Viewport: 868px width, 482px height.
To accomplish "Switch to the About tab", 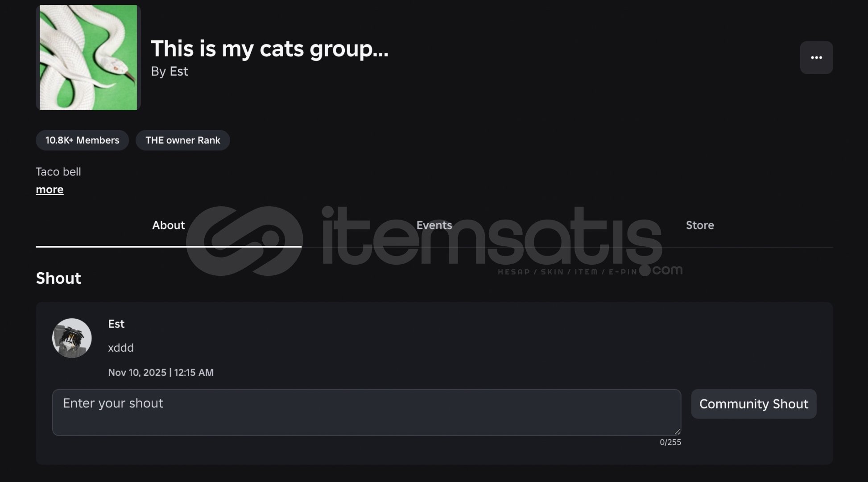I will [x=169, y=225].
